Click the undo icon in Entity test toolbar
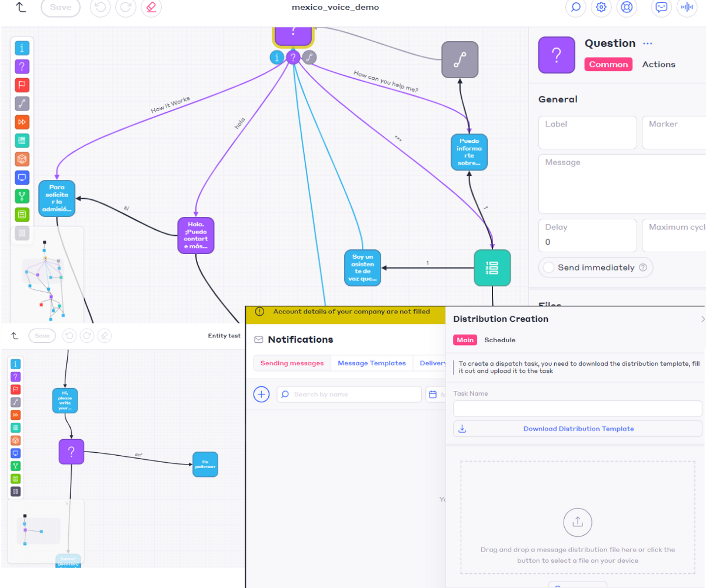This screenshot has width=706, height=588. tap(70, 336)
